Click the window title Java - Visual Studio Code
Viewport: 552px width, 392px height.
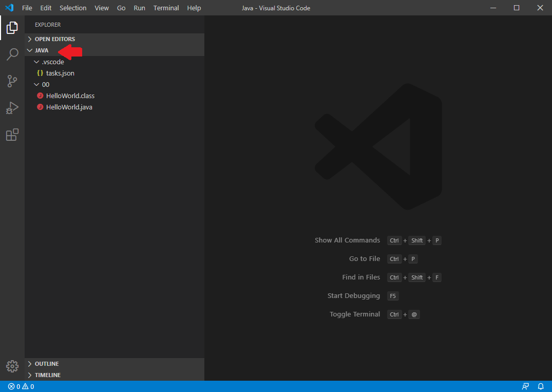276,8
